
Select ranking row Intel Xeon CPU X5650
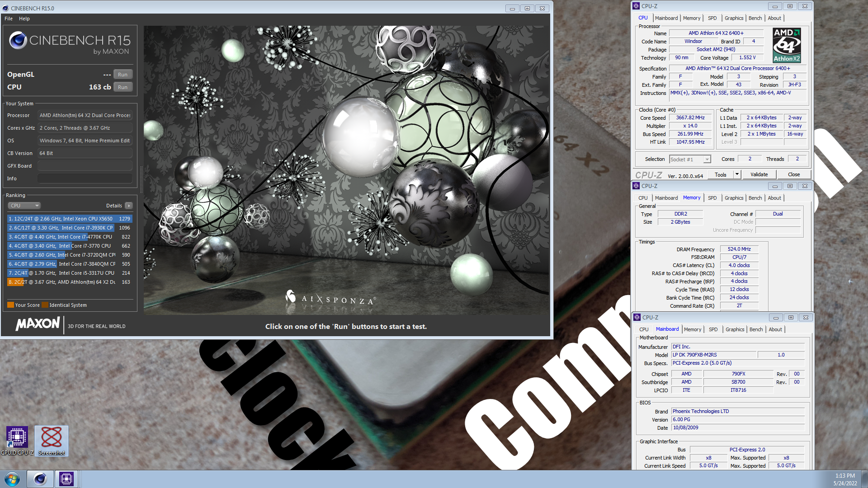(x=70, y=219)
